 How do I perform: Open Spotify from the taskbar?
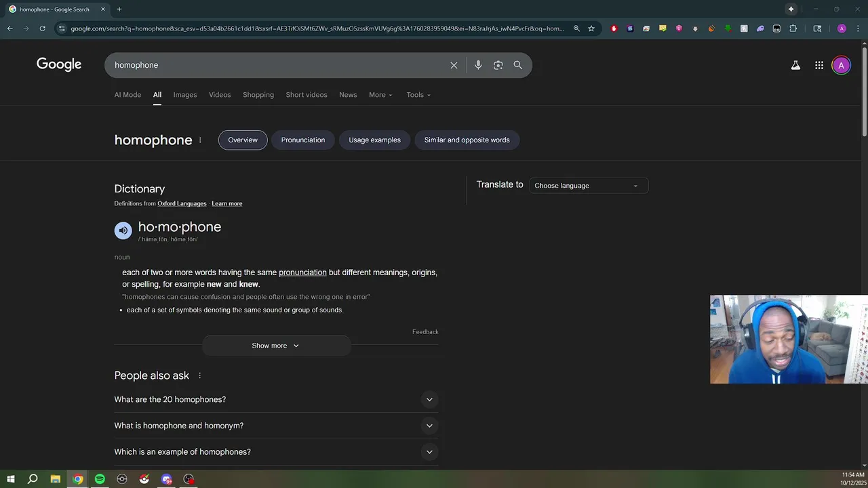(100, 479)
